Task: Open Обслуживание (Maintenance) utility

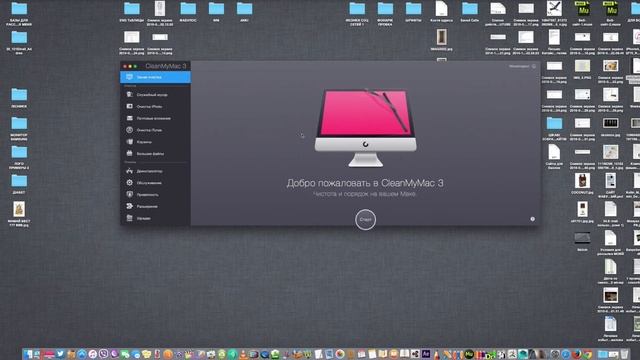Action: click(155, 183)
